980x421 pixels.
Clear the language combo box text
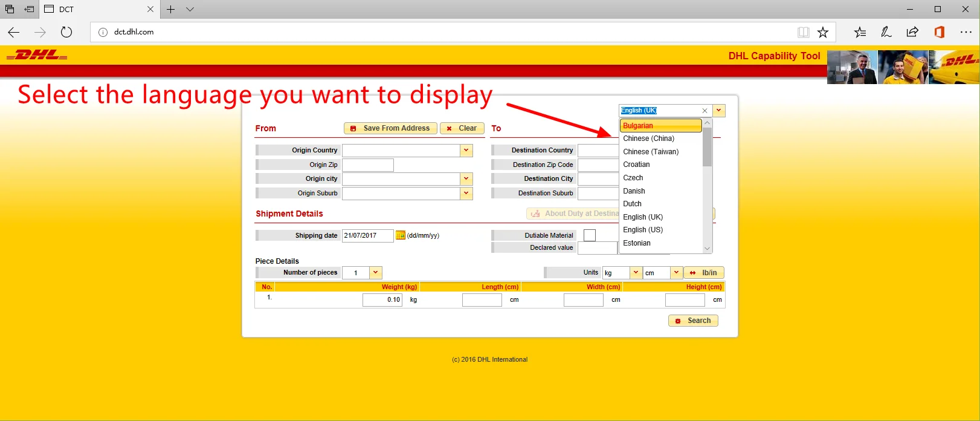click(x=704, y=111)
